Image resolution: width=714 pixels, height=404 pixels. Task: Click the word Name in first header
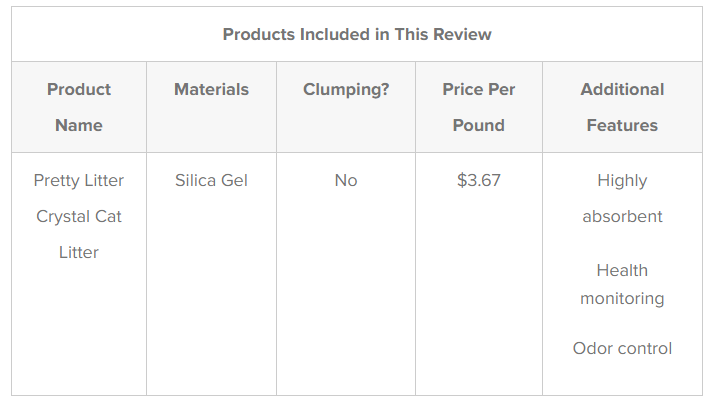click(x=79, y=125)
